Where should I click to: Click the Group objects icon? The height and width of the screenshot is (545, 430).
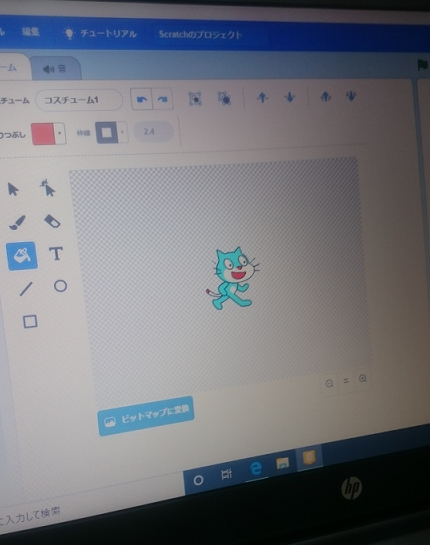(x=195, y=99)
